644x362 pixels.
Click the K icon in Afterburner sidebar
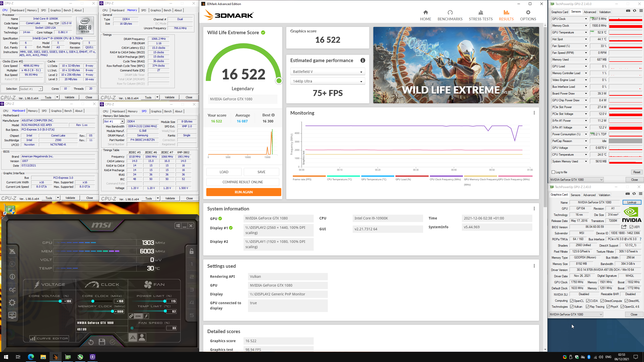tap(12, 264)
